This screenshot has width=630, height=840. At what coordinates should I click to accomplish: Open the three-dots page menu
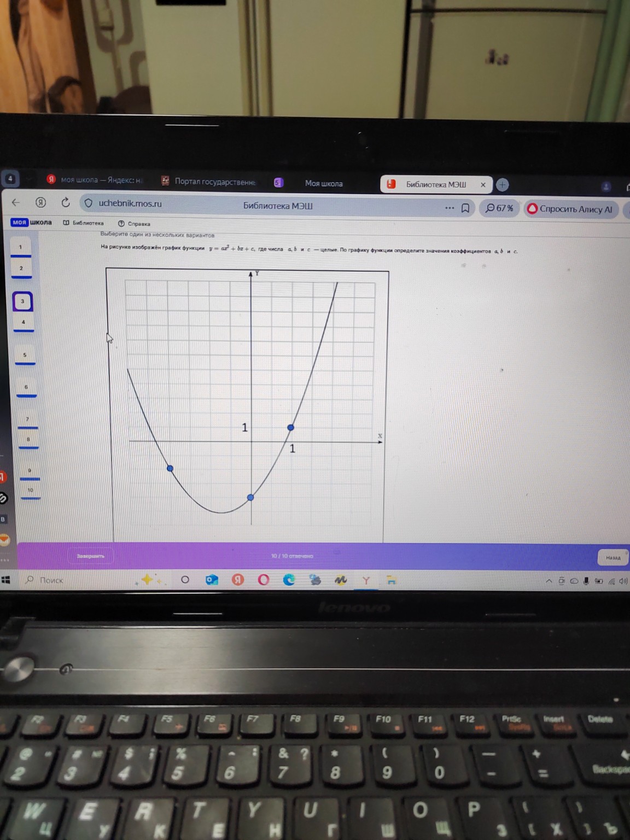coord(450,208)
